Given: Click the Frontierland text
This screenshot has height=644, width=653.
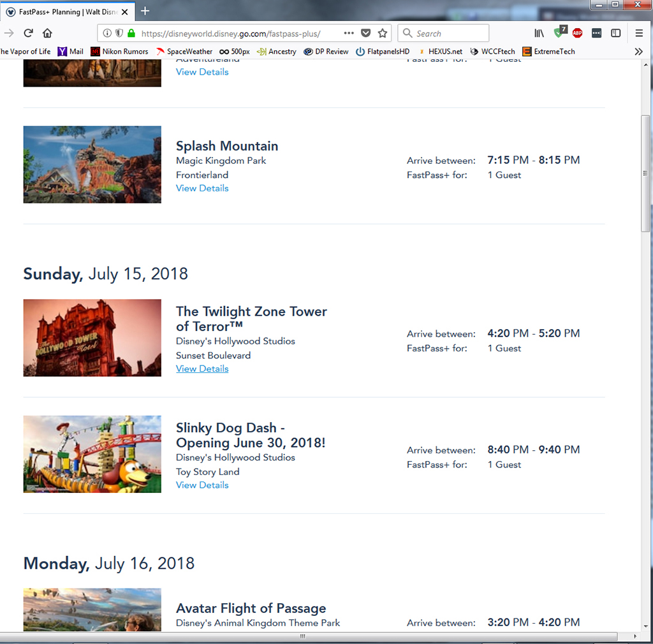Looking at the screenshot, I should click(x=202, y=175).
